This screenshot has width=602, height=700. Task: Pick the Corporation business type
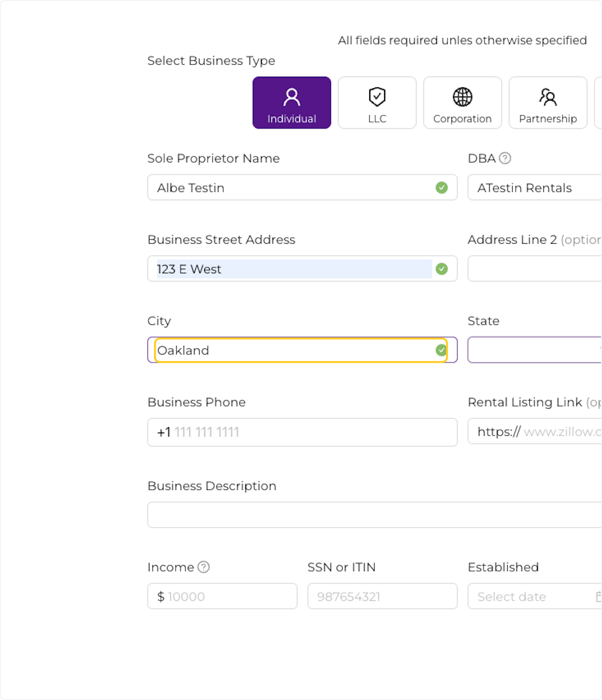click(462, 103)
